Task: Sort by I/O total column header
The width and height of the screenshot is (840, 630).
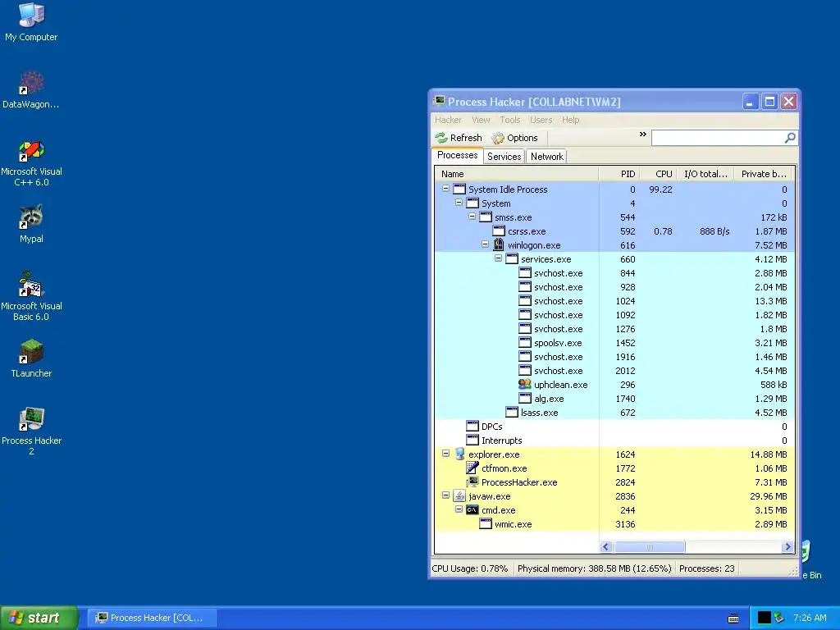Action: (705, 174)
